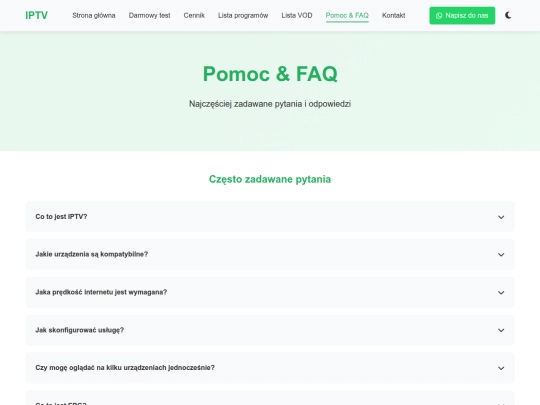This screenshot has width=540, height=405.
Task: Click the WhatsApp icon in the Napisz do nas button
Action: point(439,15)
